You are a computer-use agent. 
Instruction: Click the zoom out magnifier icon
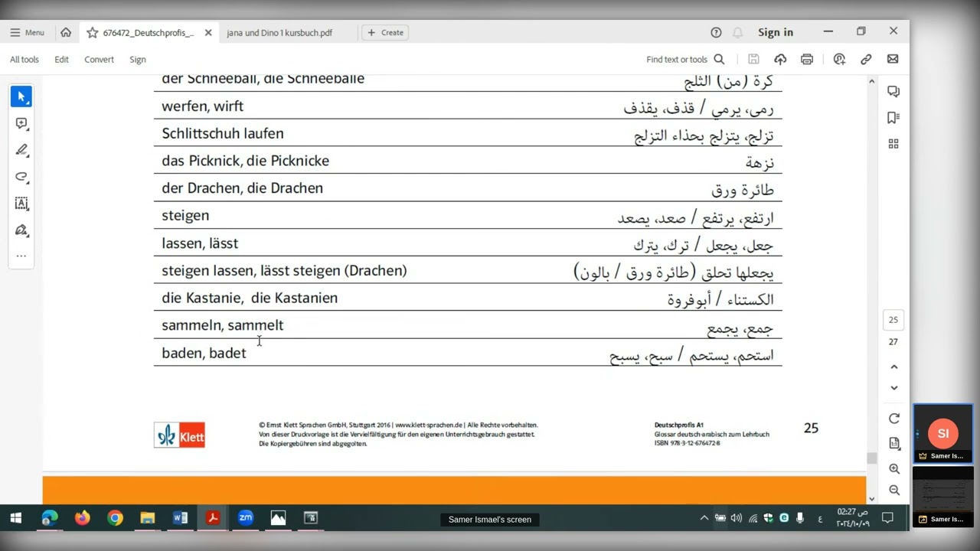893,490
